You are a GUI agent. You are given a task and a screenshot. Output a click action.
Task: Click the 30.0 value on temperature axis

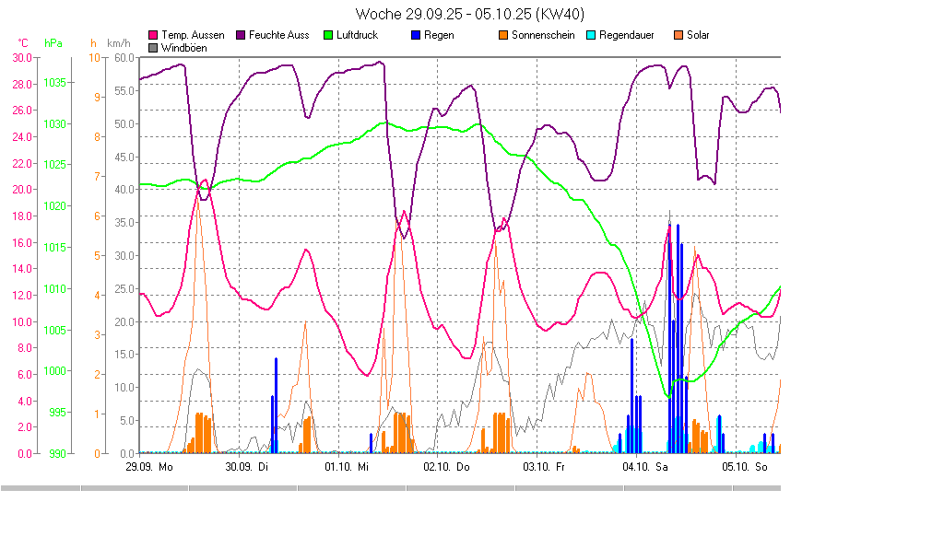21,57
